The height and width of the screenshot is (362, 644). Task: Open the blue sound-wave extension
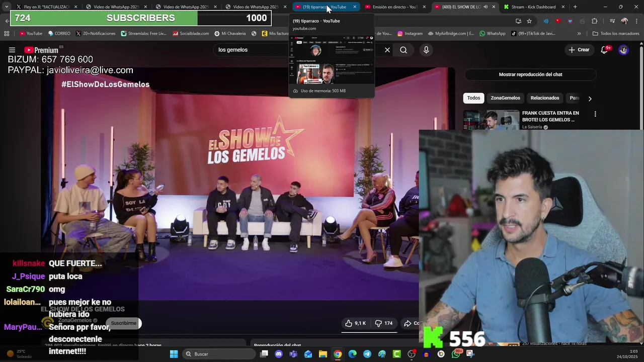(546, 21)
